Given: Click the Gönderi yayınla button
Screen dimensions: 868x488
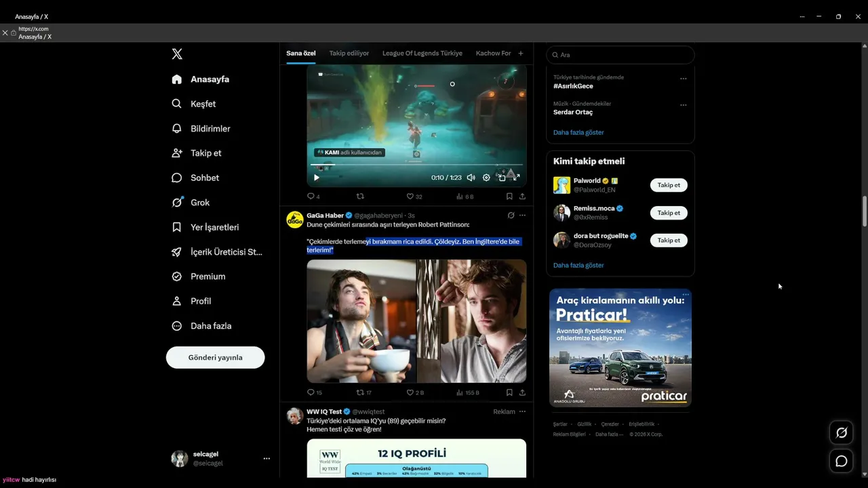Looking at the screenshot, I should point(216,357).
